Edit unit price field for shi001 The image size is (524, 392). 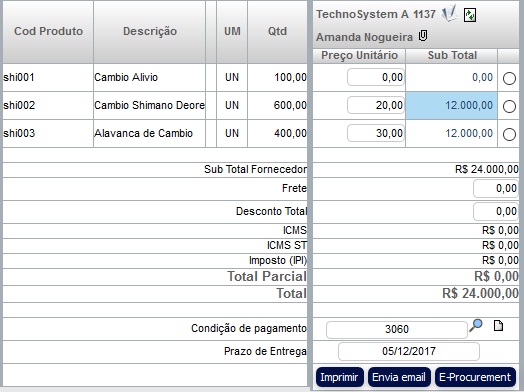376,77
